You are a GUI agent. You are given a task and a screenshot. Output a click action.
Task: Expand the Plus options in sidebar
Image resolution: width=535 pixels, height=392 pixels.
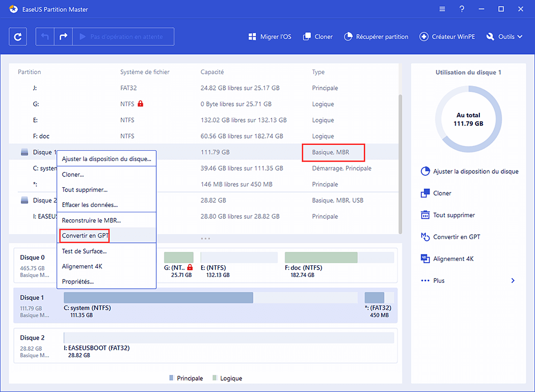[x=469, y=281]
